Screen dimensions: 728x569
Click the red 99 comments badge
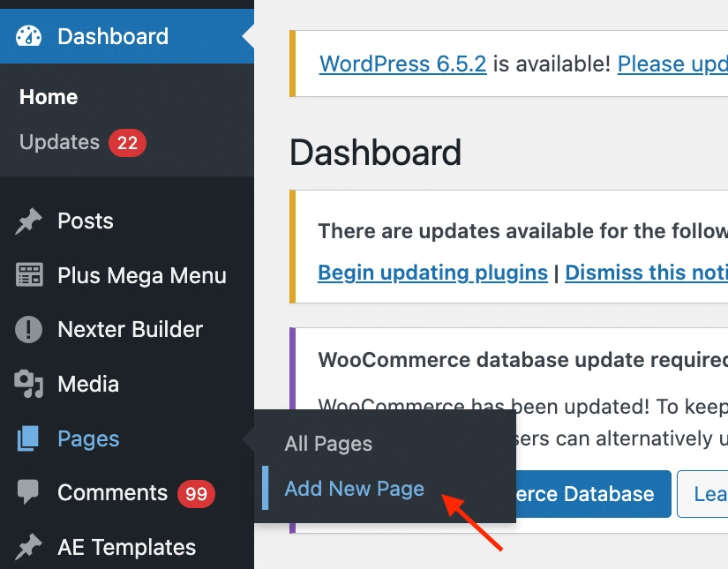pyautogui.click(x=196, y=493)
